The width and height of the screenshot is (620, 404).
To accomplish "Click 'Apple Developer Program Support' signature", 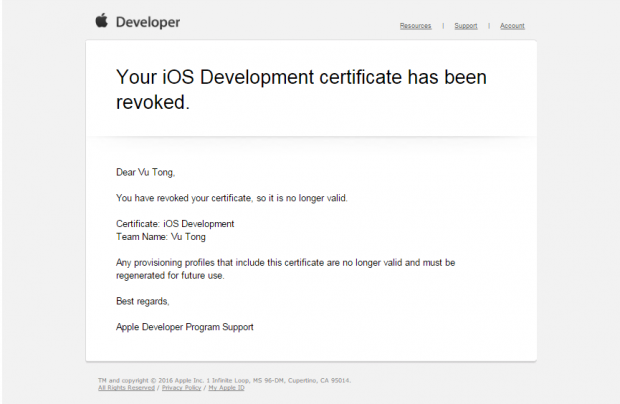I will [187, 327].
